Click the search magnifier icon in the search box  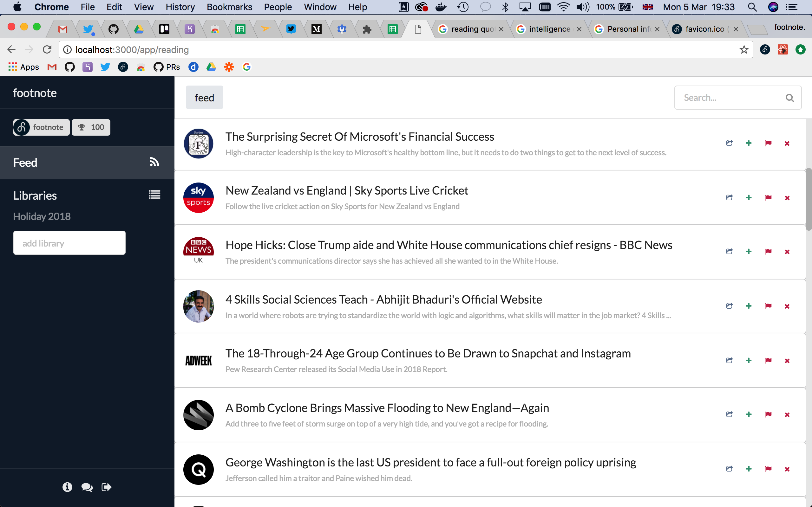(x=789, y=98)
